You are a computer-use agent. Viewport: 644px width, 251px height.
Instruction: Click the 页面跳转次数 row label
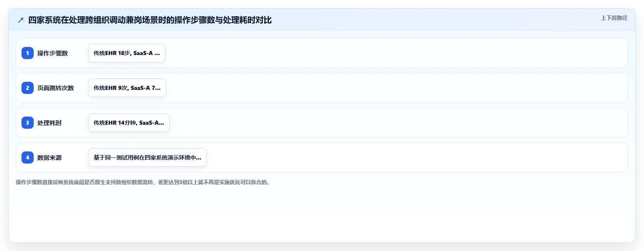56,88
